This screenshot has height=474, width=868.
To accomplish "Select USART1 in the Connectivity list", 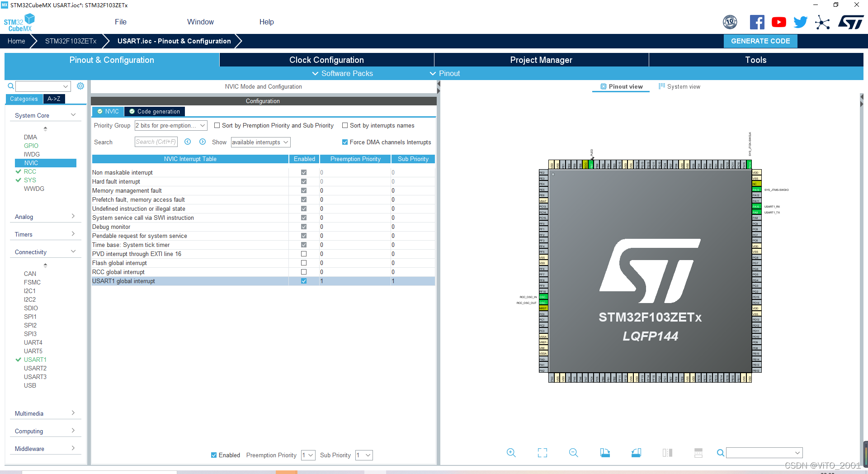I will [35, 360].
